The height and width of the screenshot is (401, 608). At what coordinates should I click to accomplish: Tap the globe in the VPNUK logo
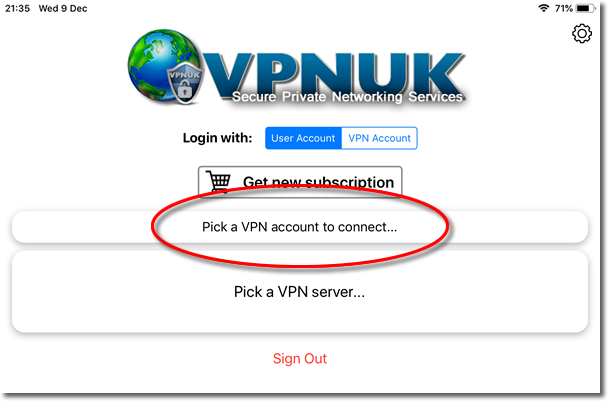tap(163, 65)
